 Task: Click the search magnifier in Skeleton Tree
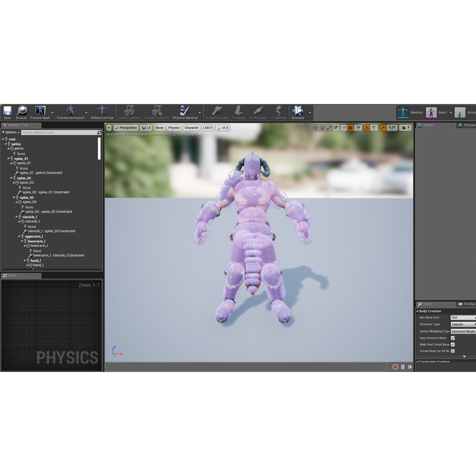99,132
